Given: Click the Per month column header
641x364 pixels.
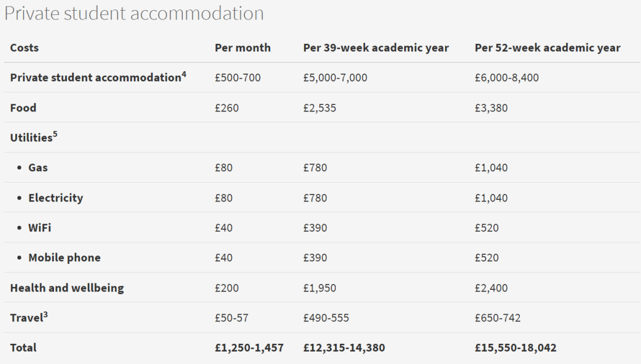Looking at the screenshot, I should click(x=242, y=48).
